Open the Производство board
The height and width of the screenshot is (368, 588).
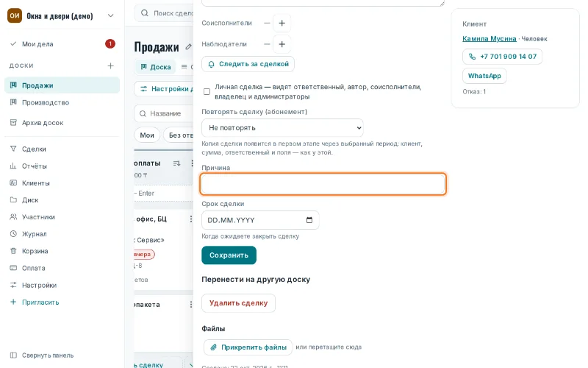coord(62,102)
